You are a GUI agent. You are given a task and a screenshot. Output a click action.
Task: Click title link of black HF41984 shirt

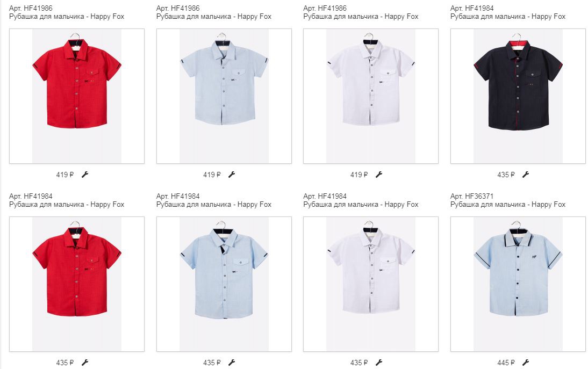tap(508, 17)
